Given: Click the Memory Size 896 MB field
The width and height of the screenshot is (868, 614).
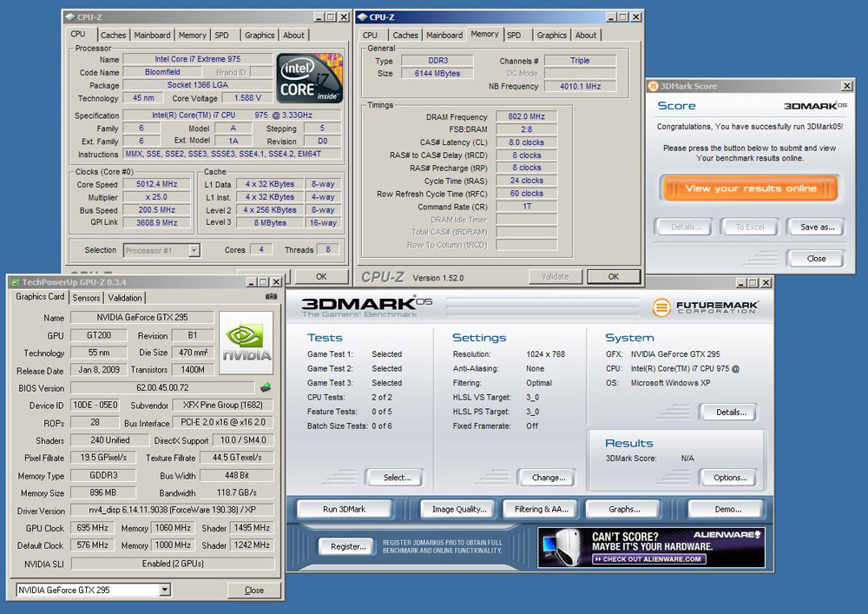Looking at the screenshot, I should 103,492.
